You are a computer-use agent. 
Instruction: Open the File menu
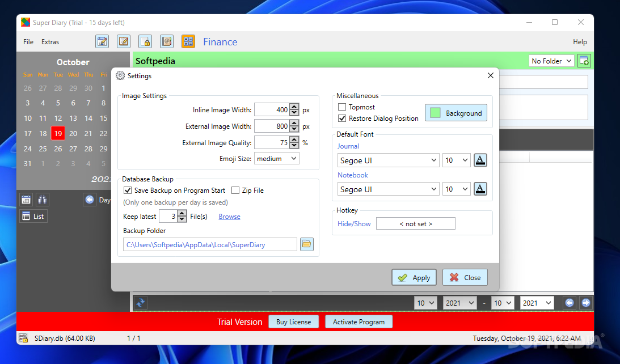coord(28,41)
